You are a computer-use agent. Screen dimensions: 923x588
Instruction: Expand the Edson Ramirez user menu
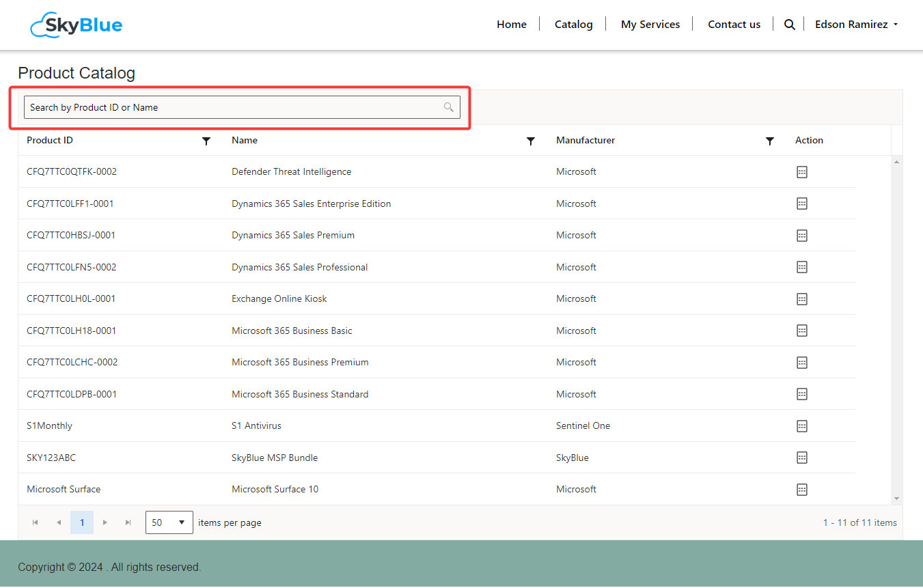tap(856, 25)
